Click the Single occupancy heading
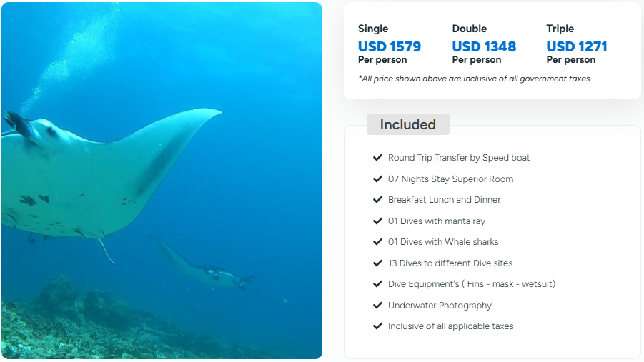644x362 pixels. pos(373,29)
